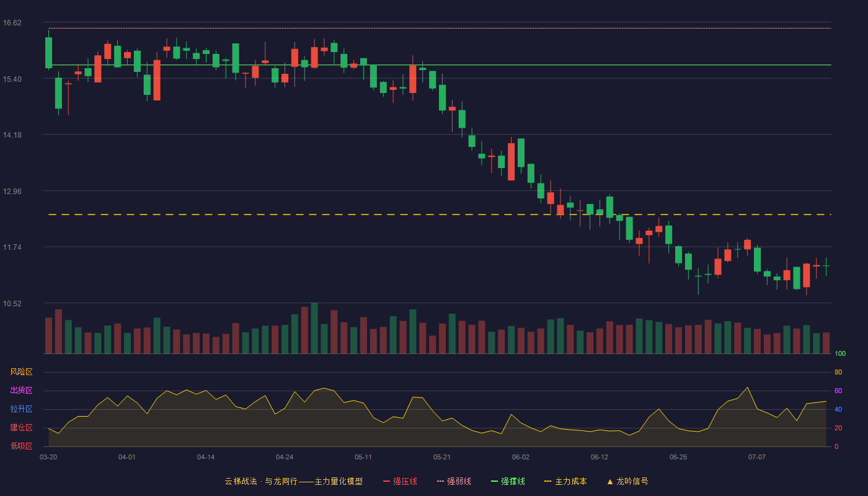Click the 10.52 price axis label
The image size is (868, 496).
12,303
